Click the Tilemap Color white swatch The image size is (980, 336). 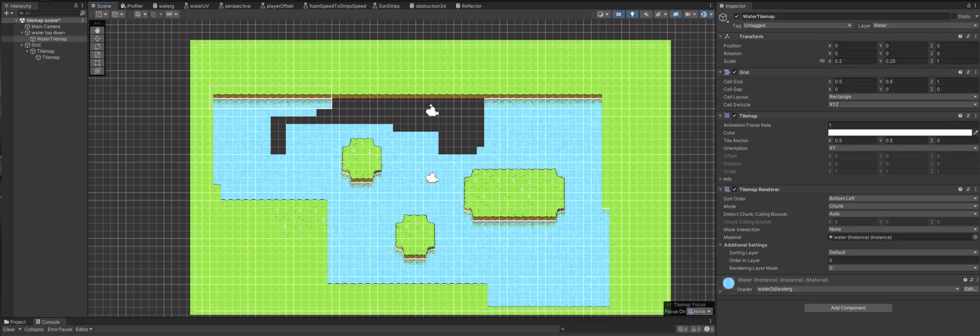[x=900, y=132]
